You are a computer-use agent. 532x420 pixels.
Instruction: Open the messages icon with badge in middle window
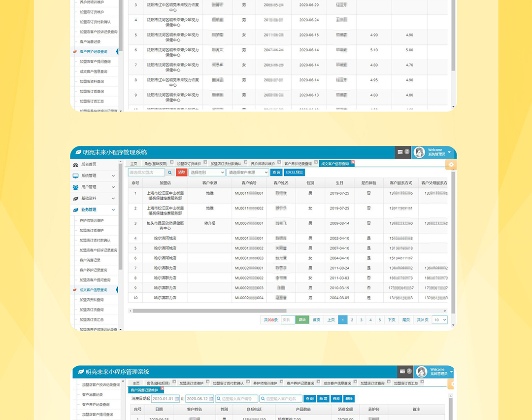point(403,152)
